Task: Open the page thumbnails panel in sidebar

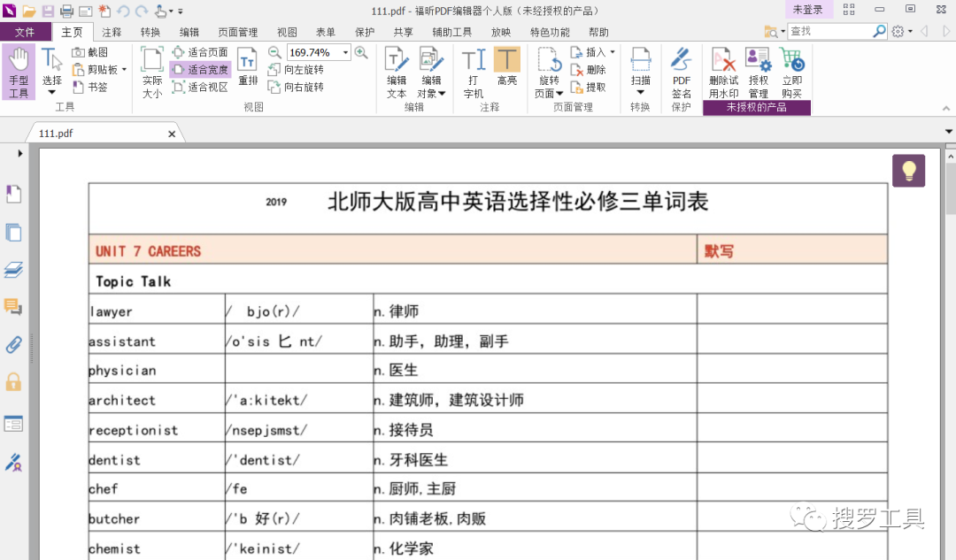Action: point(13,232)
